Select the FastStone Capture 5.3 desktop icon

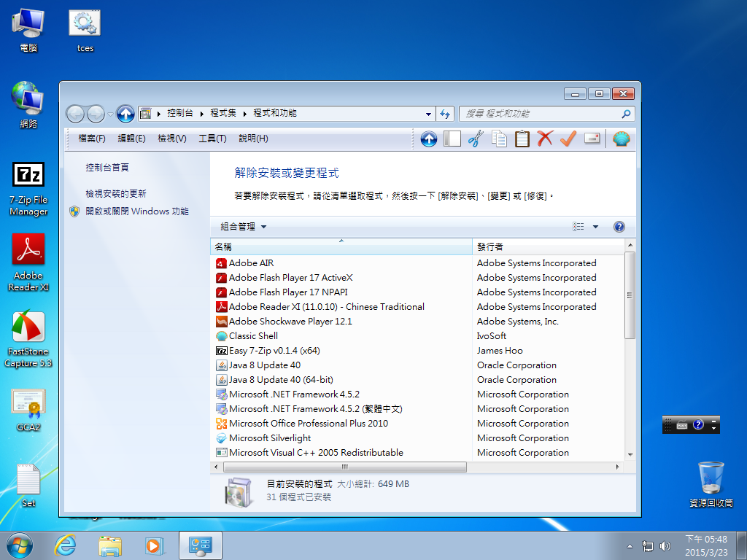click(28, 340)
